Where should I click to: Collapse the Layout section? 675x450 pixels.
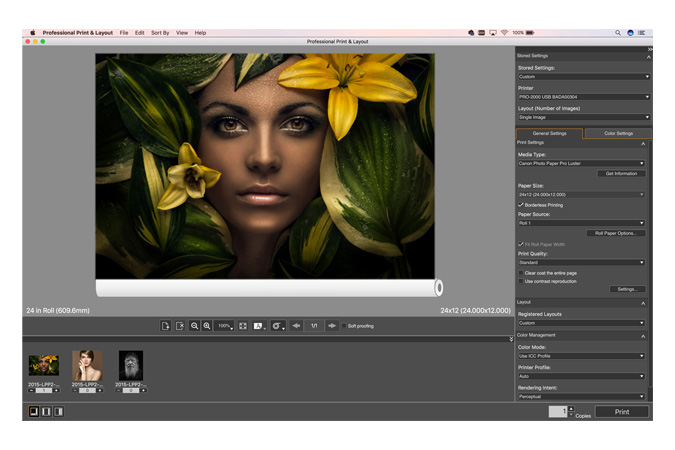point(643,303)
